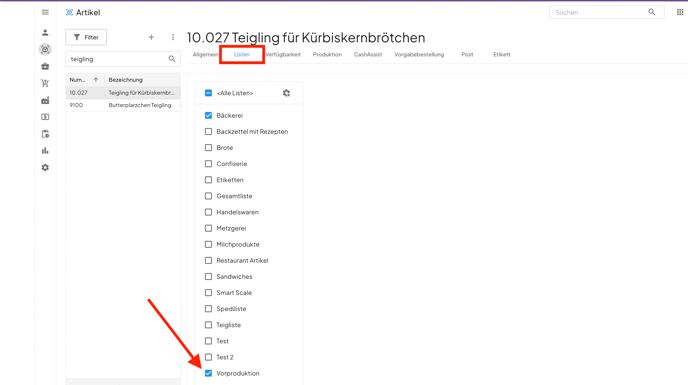Screen dimensions: 688x385
Task: Check the Smart Scale checkbox
Action: click(x=208, y=293)
